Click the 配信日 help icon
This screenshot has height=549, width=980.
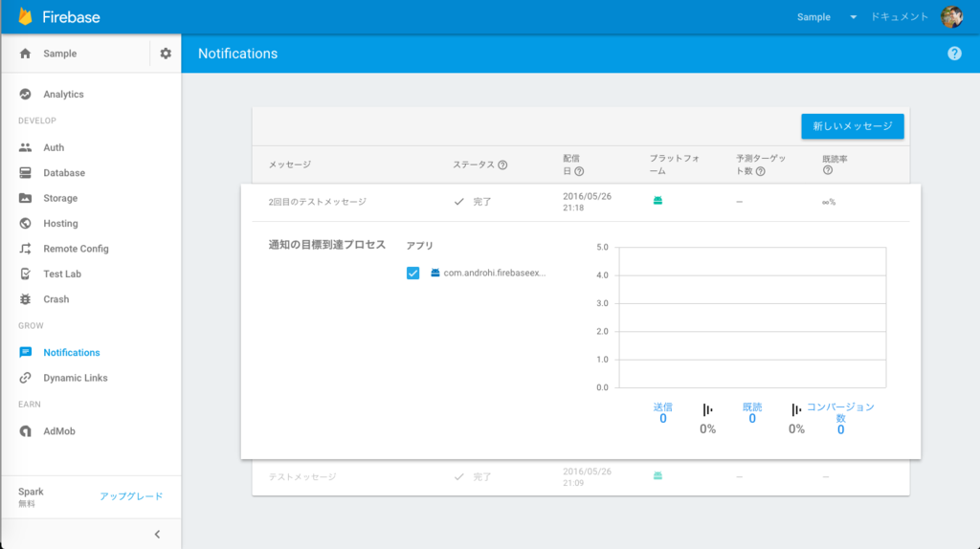click(x=579, y=171)
